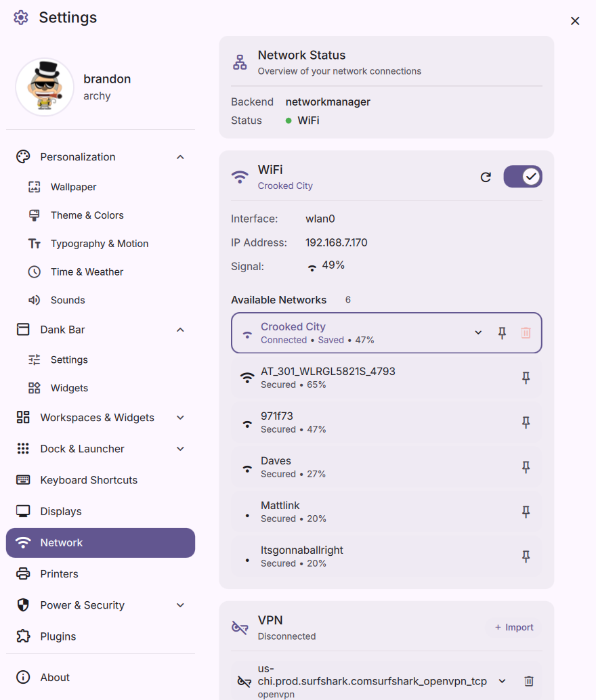Pin the AT_301_WLRGL5821S_4793 network

click(x=526, y=378)
